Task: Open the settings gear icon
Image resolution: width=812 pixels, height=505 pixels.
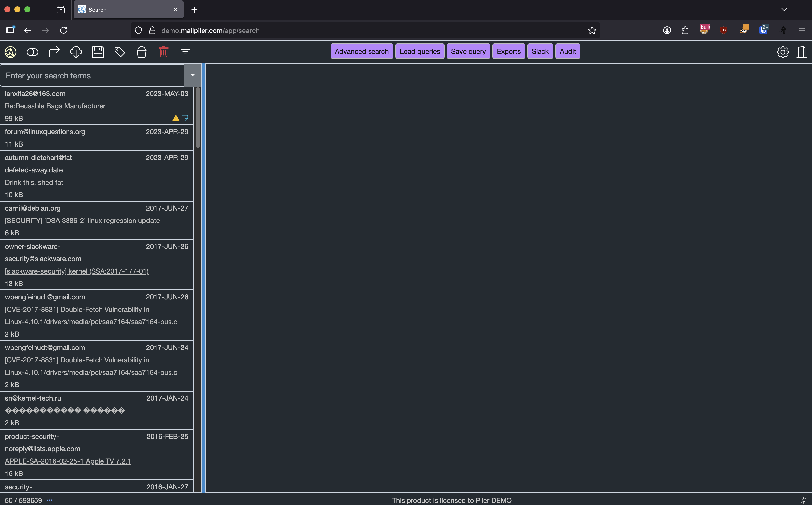Action: point(783,52)
